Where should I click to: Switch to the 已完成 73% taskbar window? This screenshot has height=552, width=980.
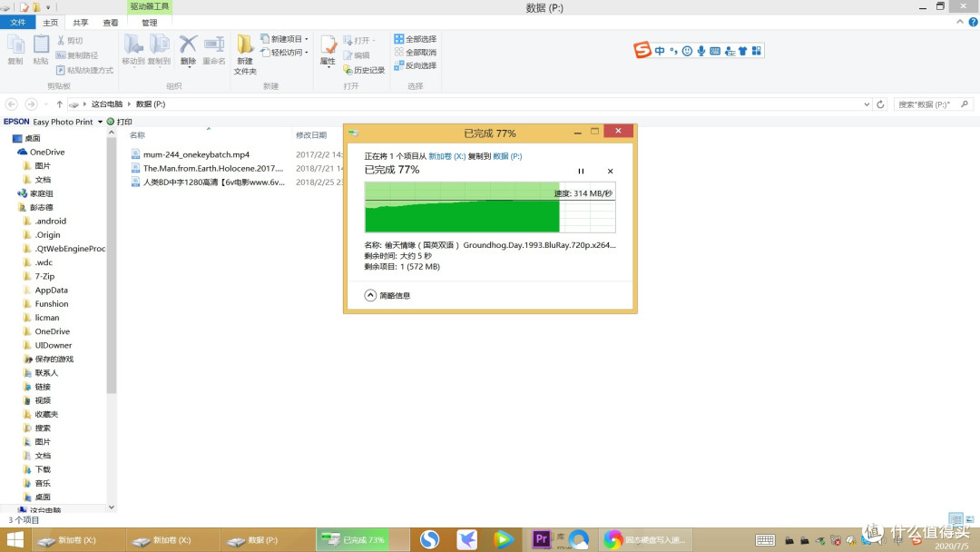click(x=362, y=539)
